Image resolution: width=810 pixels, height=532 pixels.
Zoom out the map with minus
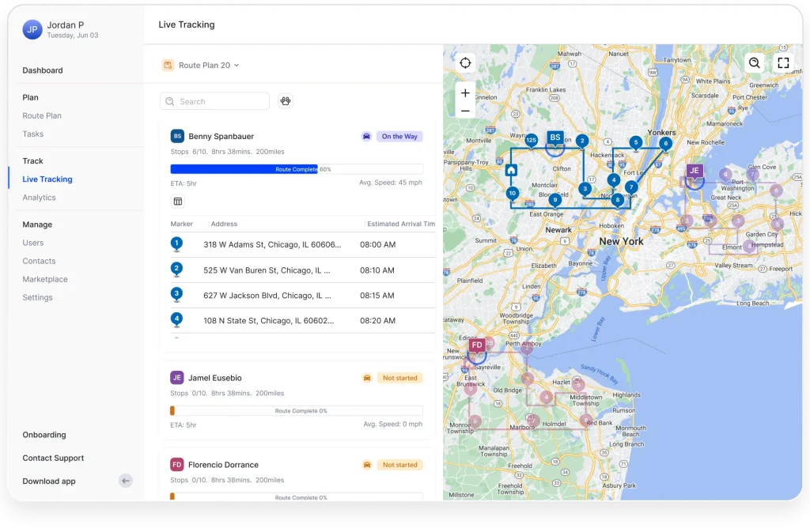click(x=465, y=111)
